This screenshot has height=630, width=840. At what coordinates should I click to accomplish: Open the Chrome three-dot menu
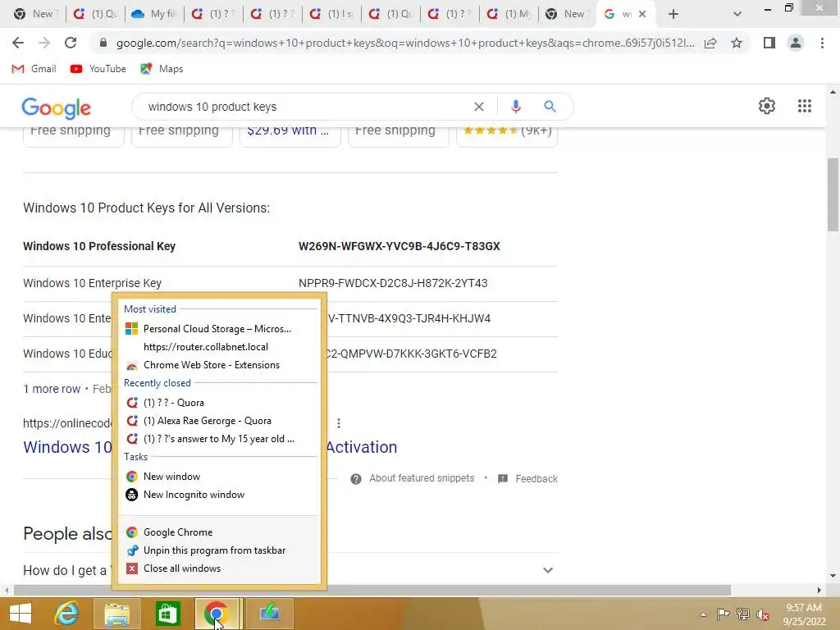coord(822,43)
